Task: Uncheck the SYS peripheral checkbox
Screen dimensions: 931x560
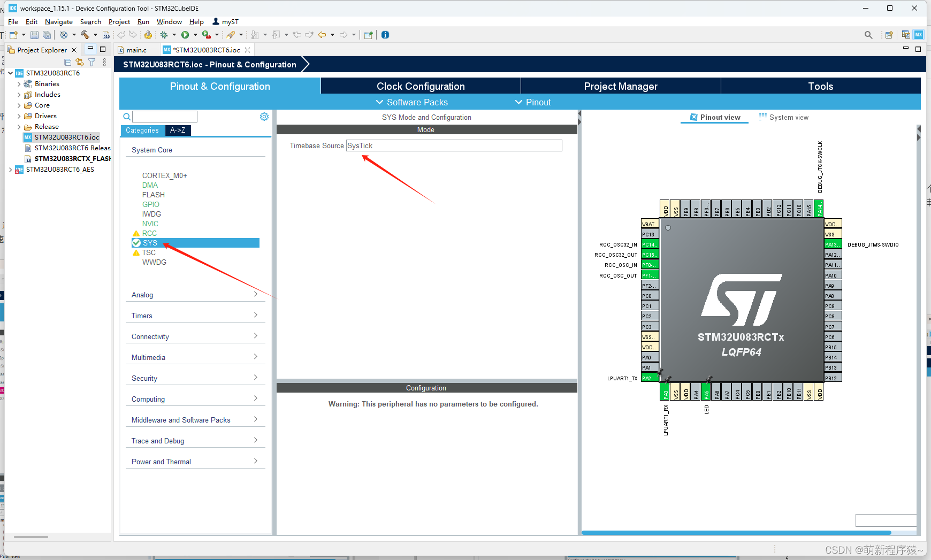Action: [x=137, y=243]
